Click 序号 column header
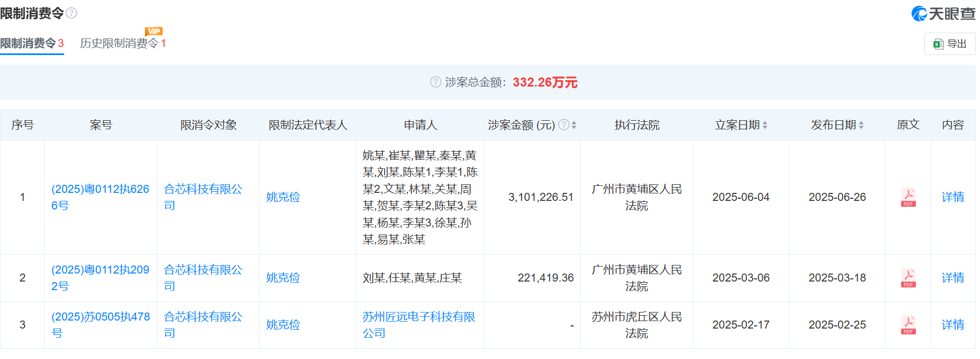 [22, 125]
